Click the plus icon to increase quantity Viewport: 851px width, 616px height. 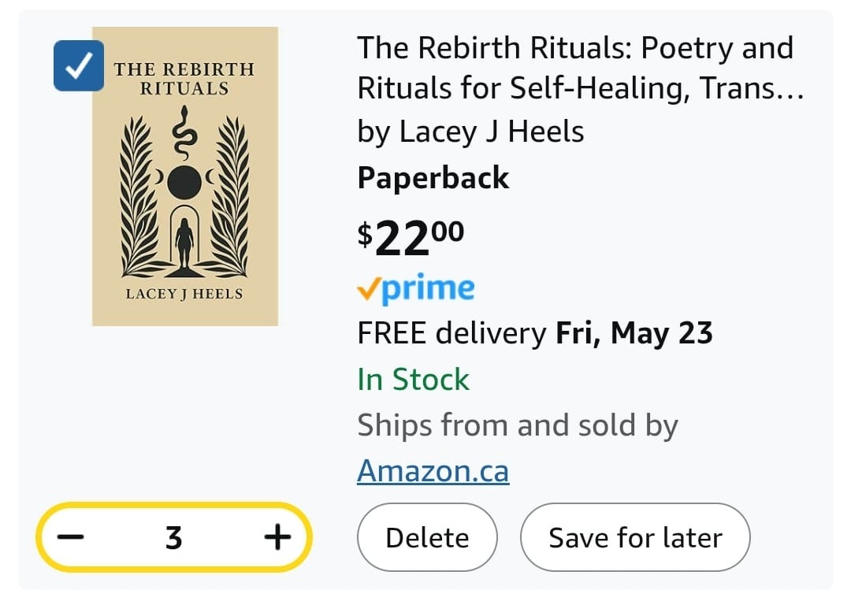pyautogui.click(x=277, y=538)
